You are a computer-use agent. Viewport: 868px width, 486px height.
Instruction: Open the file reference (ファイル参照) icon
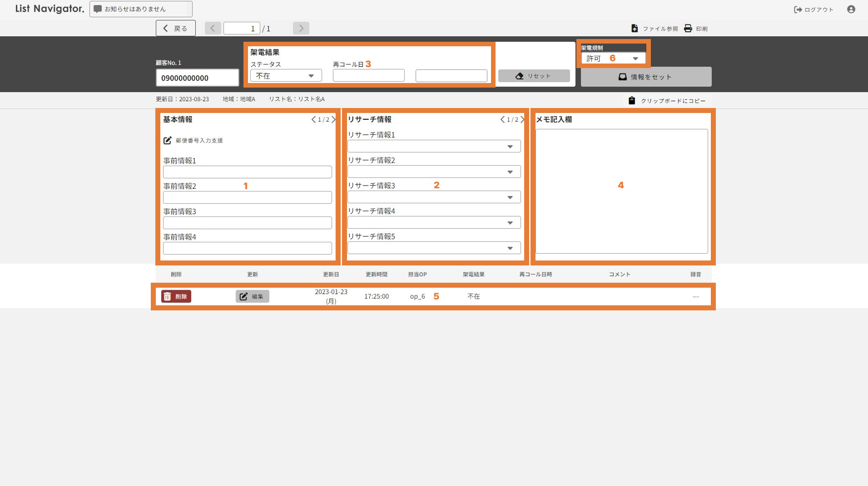click(x=635, y=29)
